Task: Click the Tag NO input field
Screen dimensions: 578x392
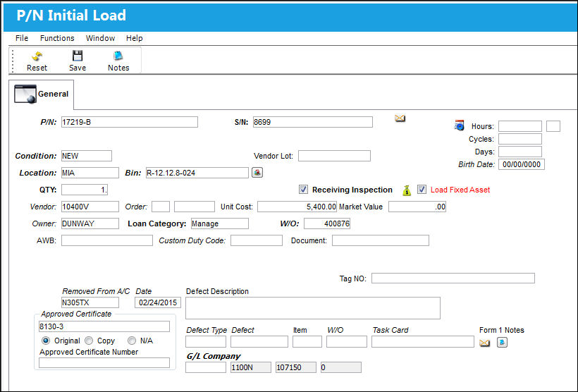Action: tap(453, 278)
